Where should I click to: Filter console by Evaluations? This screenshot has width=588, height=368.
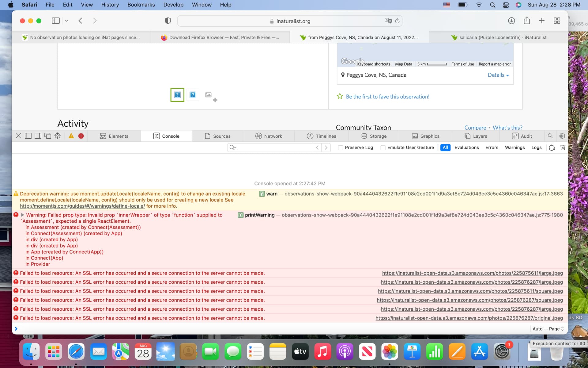point(466,148)
